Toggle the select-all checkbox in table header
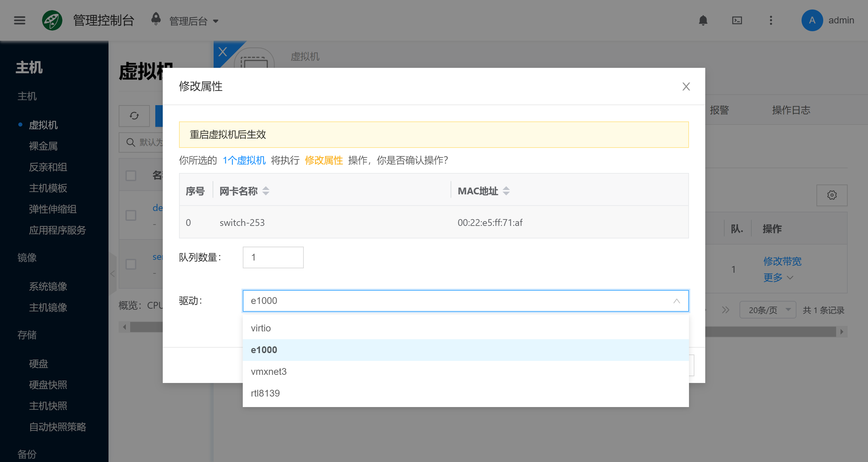 click(x=131, y=175)
